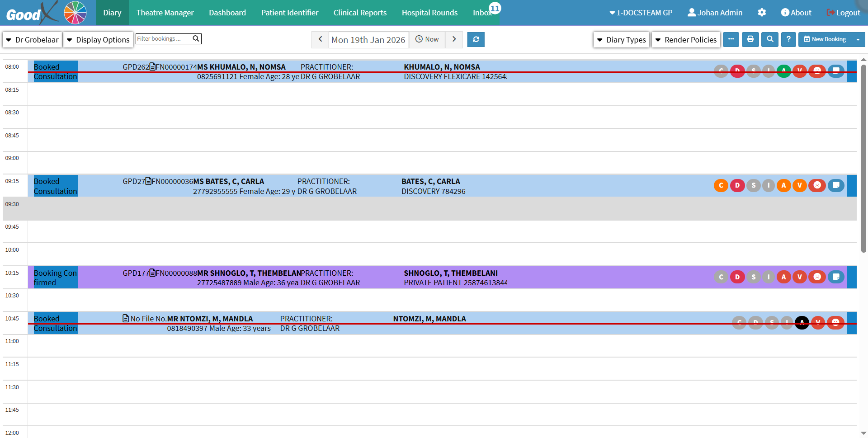Toggle black A status on Ntomzi booking
Viewport: 868px width, 438px height.
pyautogui.click(x=802, y=323)
